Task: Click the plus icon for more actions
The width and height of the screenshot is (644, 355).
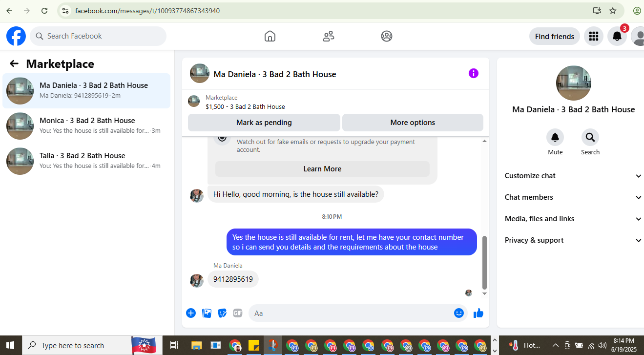Action: pyautogui.click(x=191, y=313)
